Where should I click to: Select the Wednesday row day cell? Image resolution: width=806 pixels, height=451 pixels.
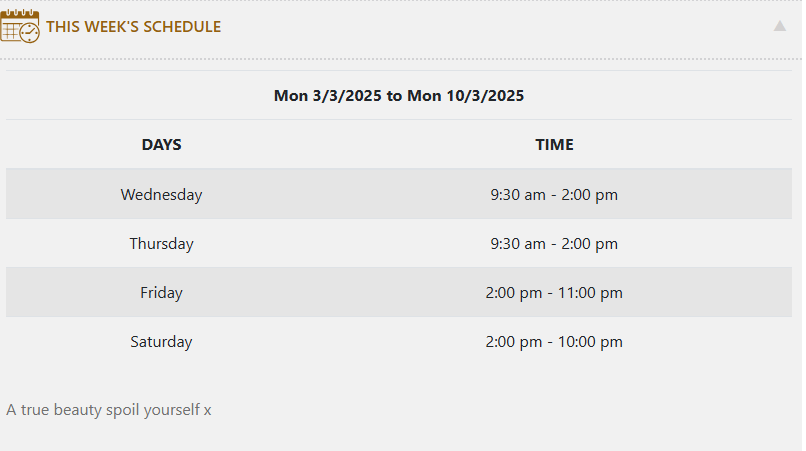point(161,194)
